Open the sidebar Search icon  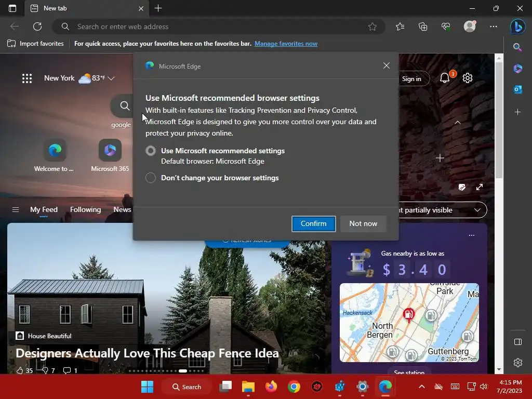pyautogui.click(x=517, y=47)
